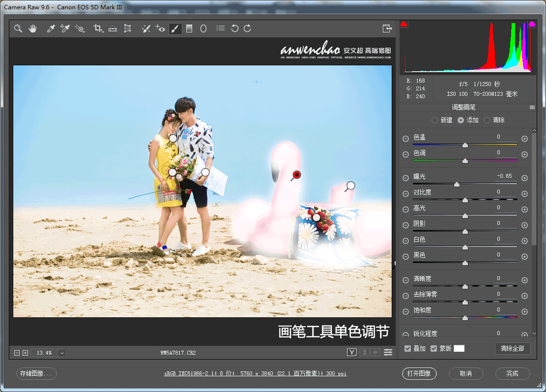Decrease 饱和度 with minus icon
Screen dimensions: 546x392
tap(405, 311)
